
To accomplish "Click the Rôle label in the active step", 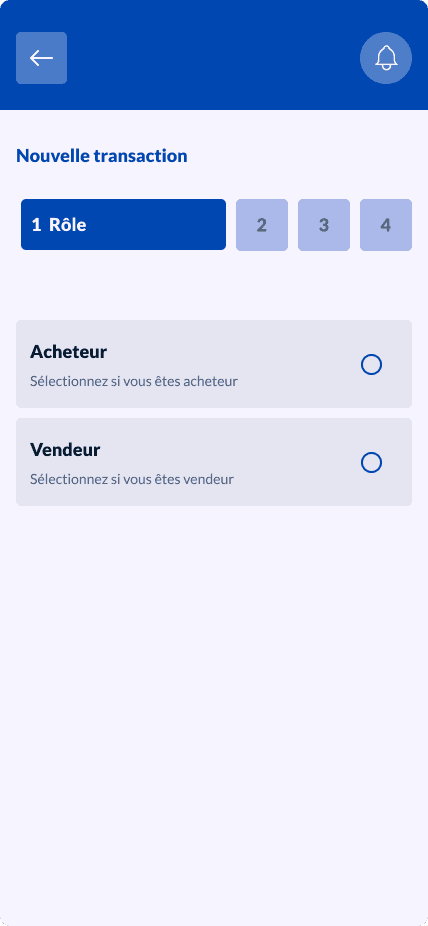I will coord(67,225).
